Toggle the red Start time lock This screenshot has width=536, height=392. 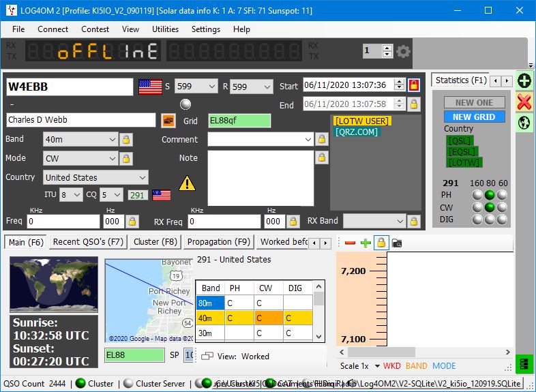[414, 85]
